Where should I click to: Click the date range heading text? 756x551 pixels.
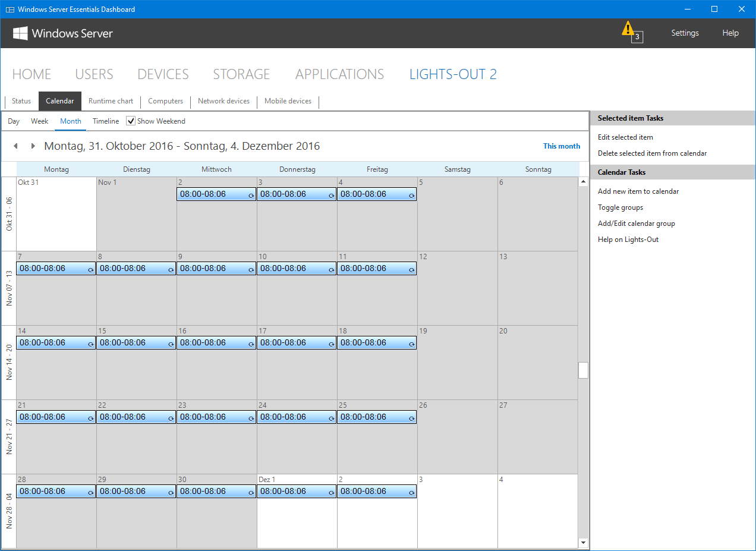pos(182,146)
